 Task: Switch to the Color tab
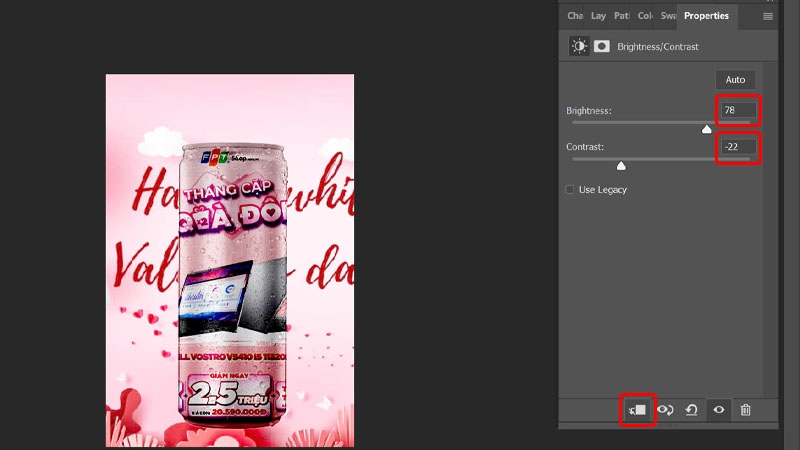(645, 16)
